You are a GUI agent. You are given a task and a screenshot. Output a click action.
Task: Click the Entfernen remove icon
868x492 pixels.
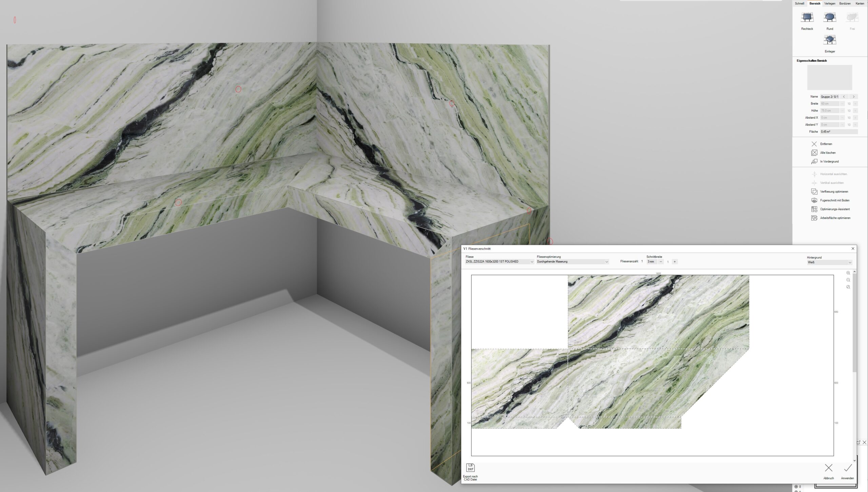point(814,144)
